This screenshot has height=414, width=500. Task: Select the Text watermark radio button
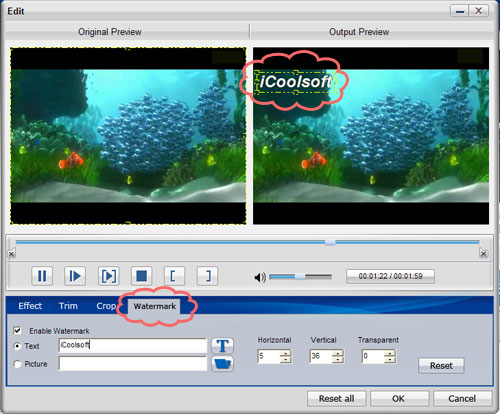pos(17,346)
